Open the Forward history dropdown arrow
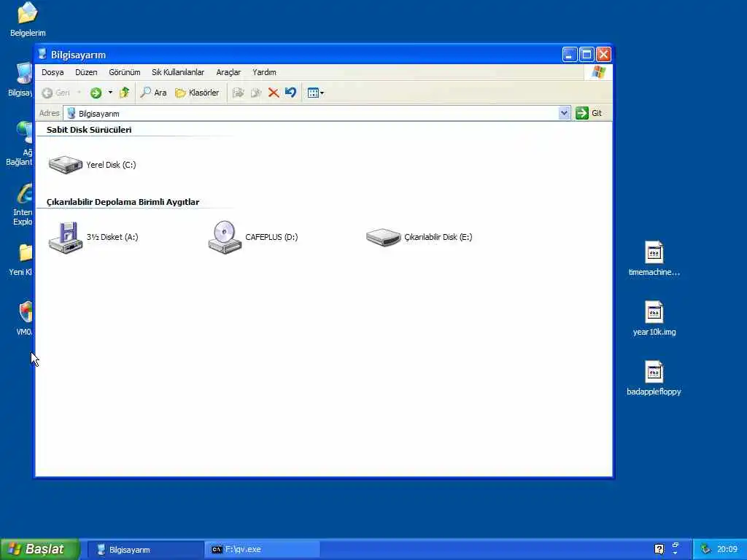Screen dimensions: 747x560 110,93
